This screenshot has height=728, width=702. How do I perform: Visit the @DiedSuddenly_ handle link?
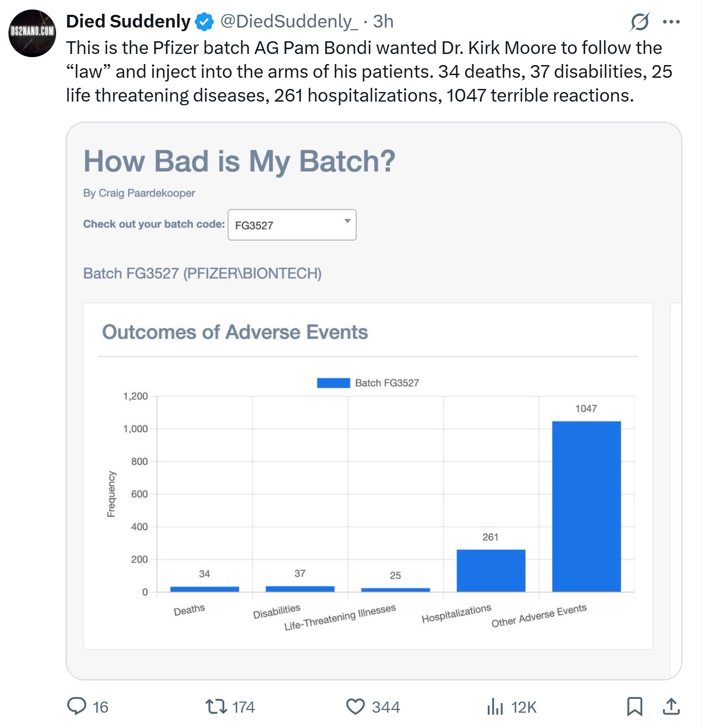(x=289, y=21)
